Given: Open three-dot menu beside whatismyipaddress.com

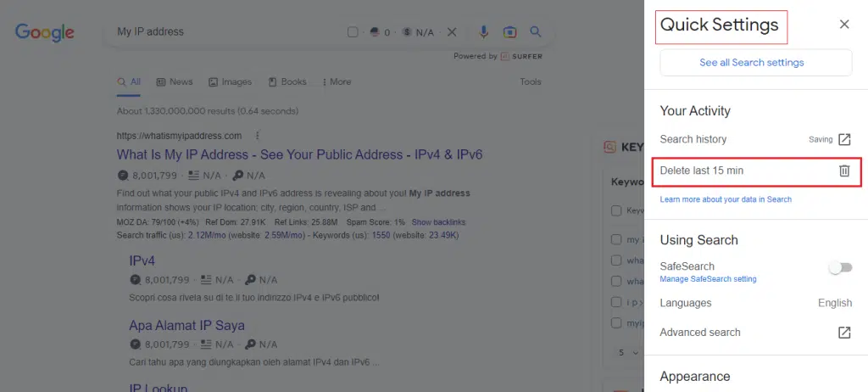Looking at the screenshot, I should coord(258,136).
